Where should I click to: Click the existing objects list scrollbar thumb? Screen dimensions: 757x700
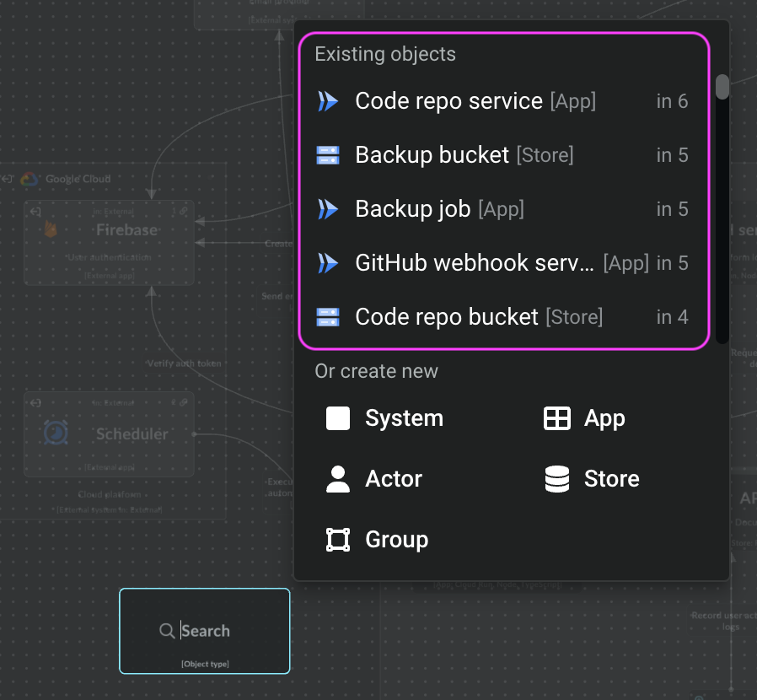[x=722, y=87]
